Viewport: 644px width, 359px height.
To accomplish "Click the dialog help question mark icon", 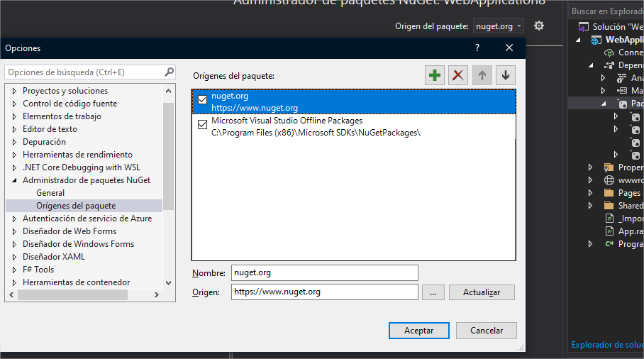I will point(477,48).
